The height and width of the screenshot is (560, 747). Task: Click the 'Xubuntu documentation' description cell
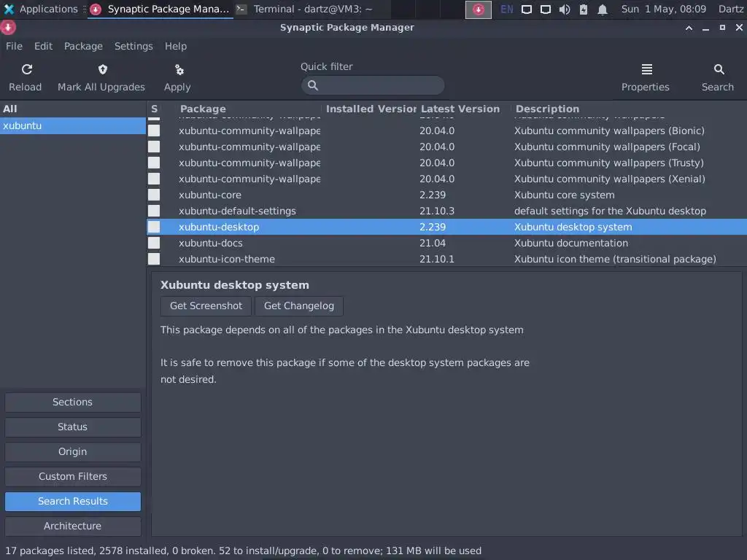(x=570, y=243)
